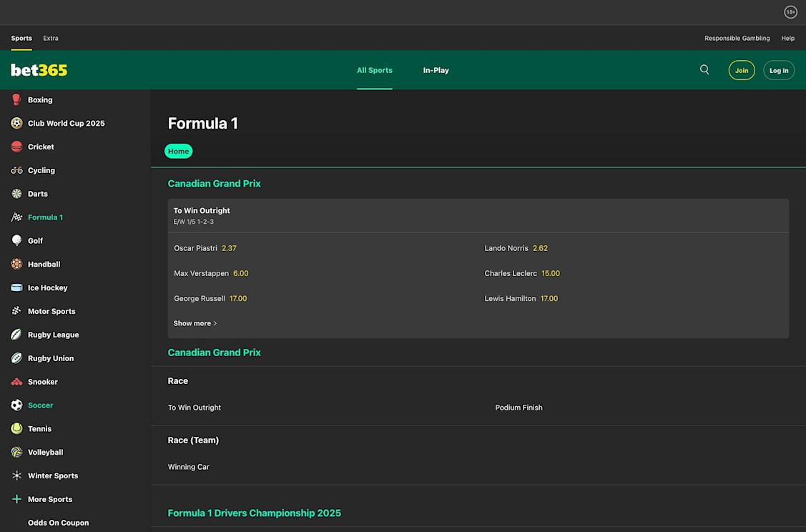This screenshot has width=806, height=532.
Task: Click the 18+ age badge icon
Action: 790,12
